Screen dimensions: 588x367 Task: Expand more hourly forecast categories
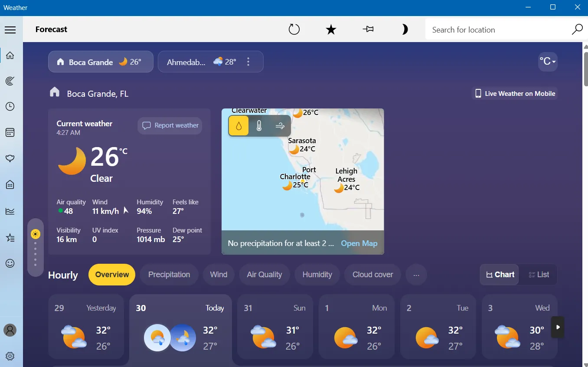click(416, 274)
